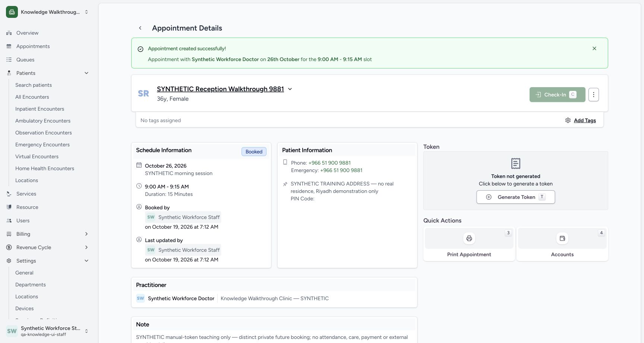Screen dimensions: 644x343
Task: Open Departments settings
Action: 31,285
